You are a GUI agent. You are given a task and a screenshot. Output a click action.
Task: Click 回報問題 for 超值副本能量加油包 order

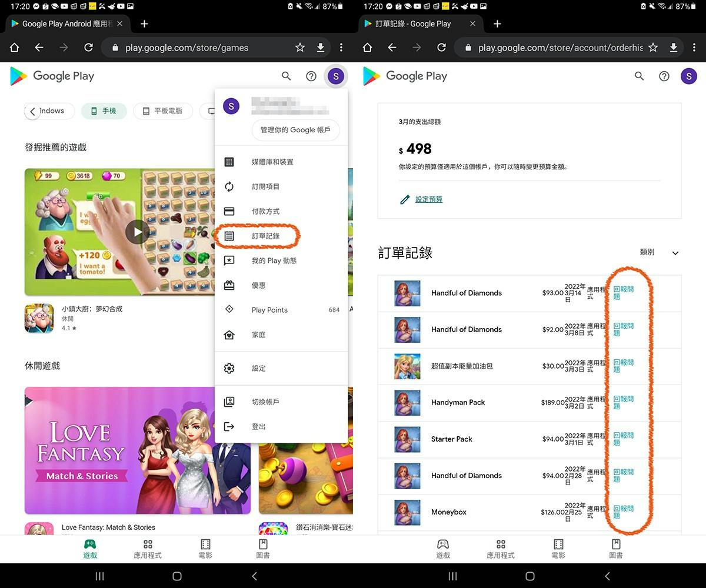click(623, 366)
